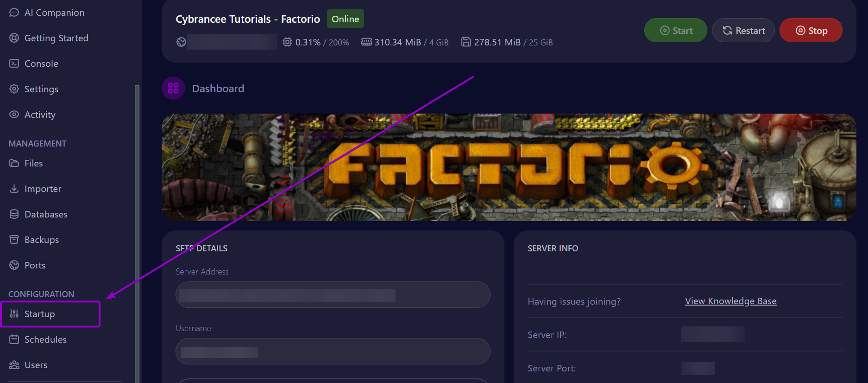
Task: Click the "278.51 MiB" disk usage value
Action: pyautogui.click(x=497, y=42)
